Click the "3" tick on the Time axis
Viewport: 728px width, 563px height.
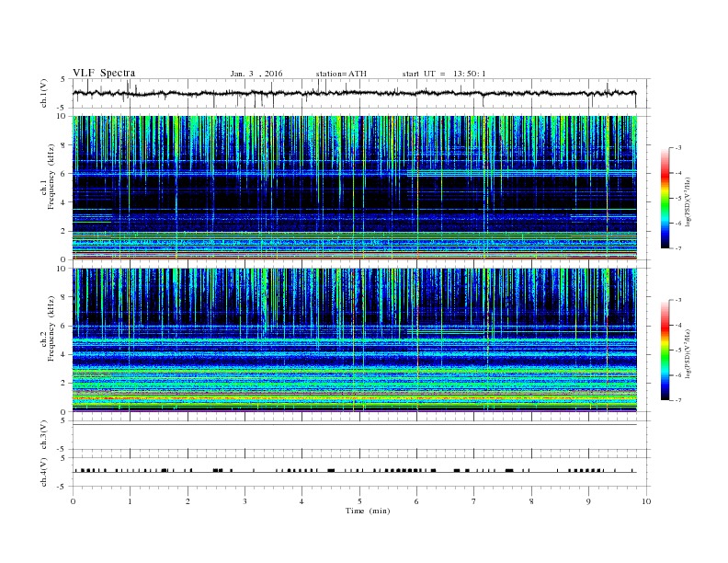coord(245,501)
